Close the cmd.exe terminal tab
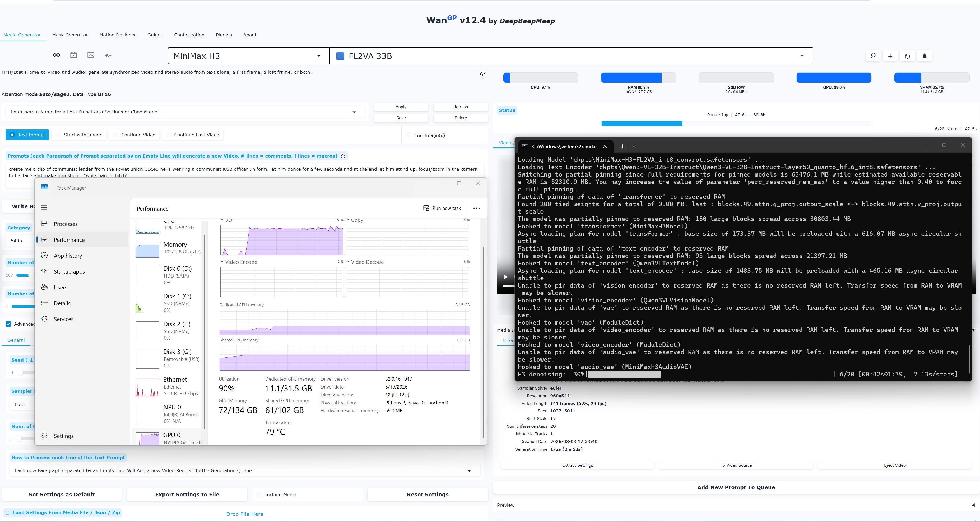The width and height of the screenshot is (980, 522). [605, 146]
